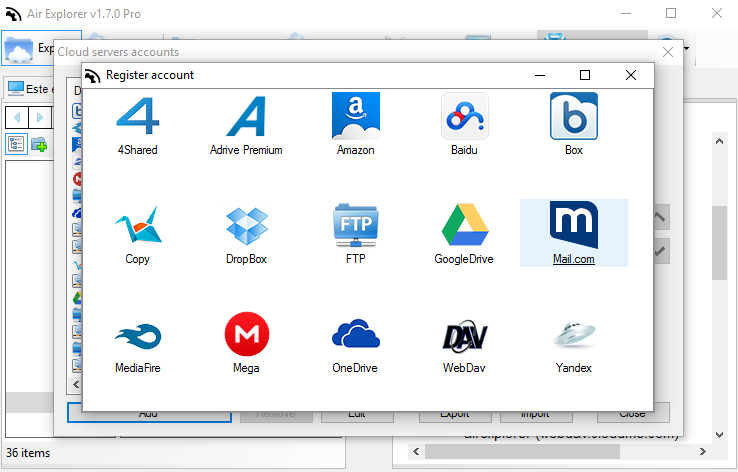The height and width of the screenshot is (472, 738).
Task: Click Add button in Cloud servers accounts
Action: coord(149,413)
